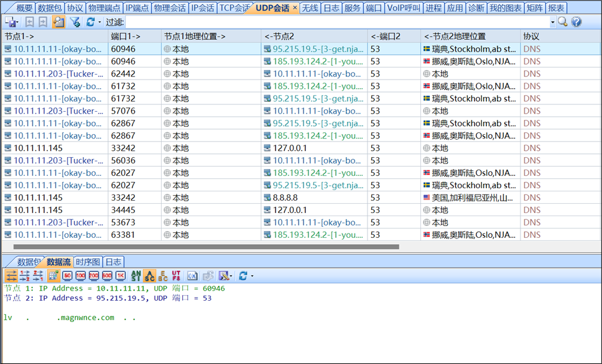Show node 1 to node 2 data only
This screenshot has width=602, height=364.
click(25, 275)
